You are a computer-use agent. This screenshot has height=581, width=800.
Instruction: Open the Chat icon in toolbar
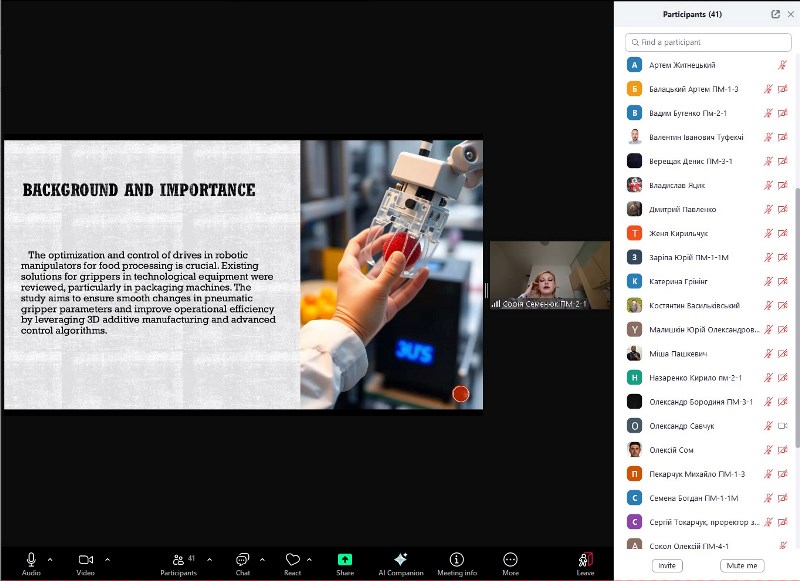[242, 560]
